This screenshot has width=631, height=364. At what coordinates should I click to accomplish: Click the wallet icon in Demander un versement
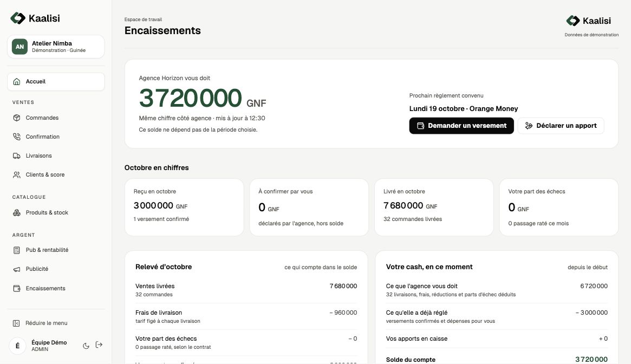coord(420,126)
